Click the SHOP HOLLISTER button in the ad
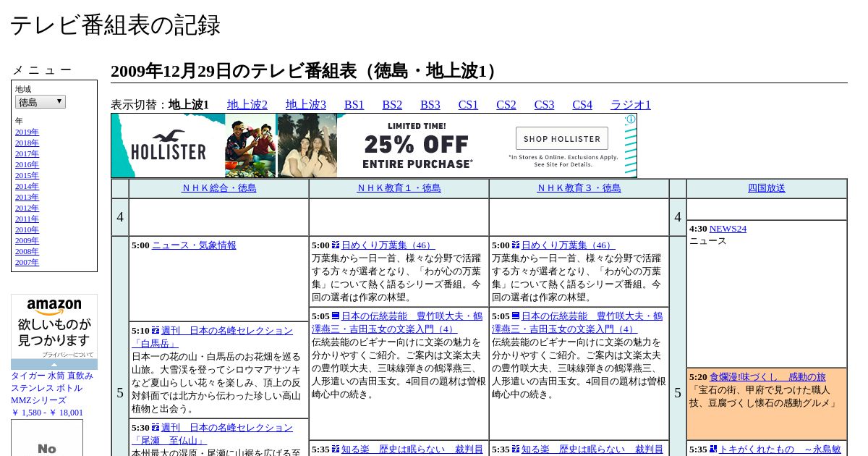Viewport: 868px width, 456px height. click(x=562, y=138)
